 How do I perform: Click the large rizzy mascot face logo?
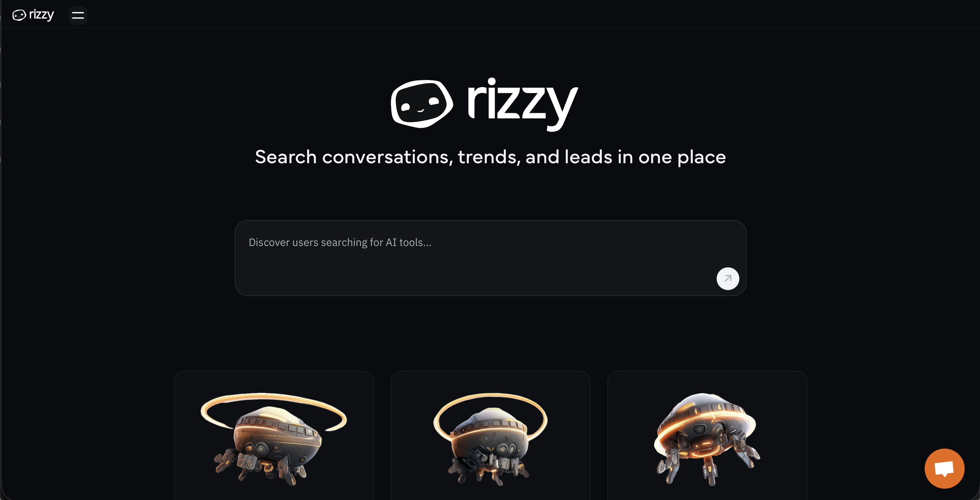coord(422,103)
